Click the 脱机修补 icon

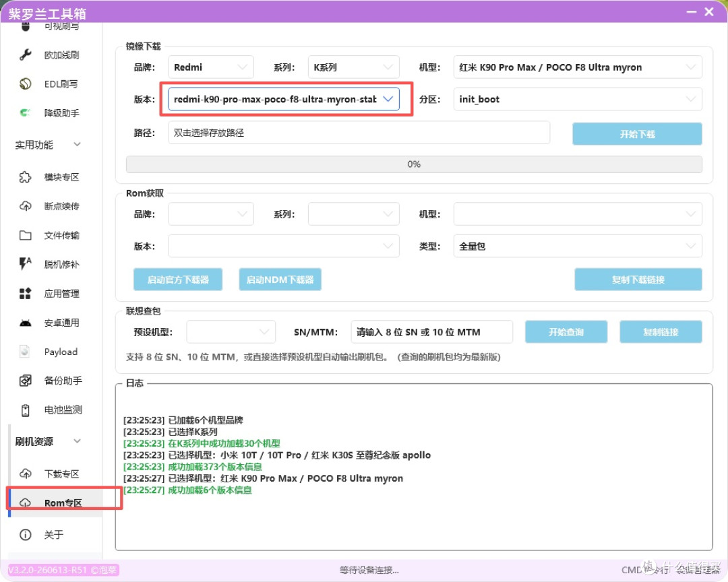click(26, 264)
